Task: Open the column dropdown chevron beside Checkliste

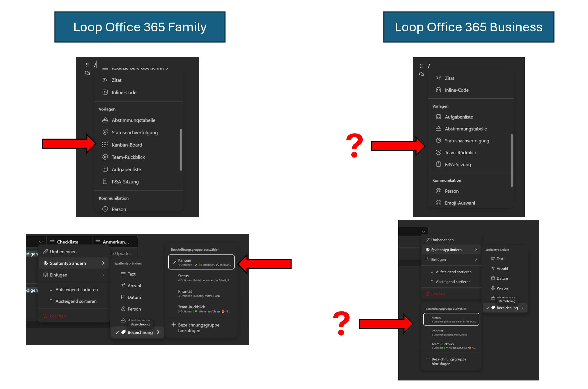Action: 41,242
